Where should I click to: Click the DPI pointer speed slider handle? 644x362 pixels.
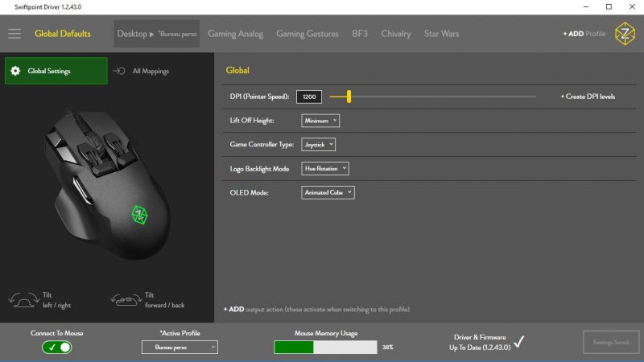349,97
